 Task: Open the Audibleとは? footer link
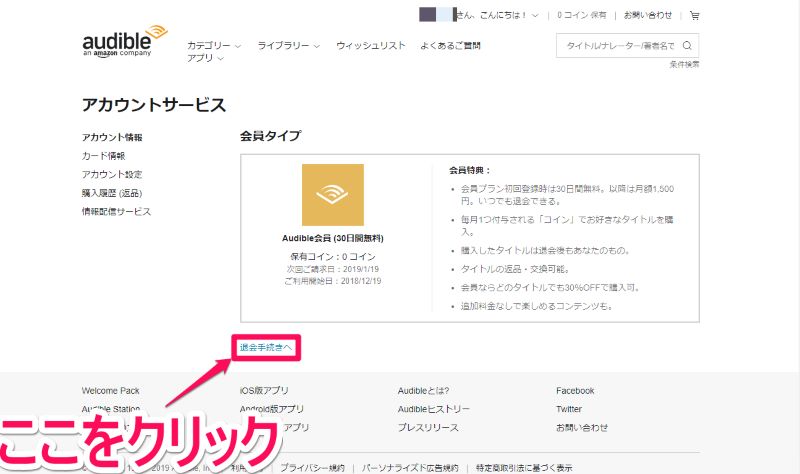click(423, 390)
